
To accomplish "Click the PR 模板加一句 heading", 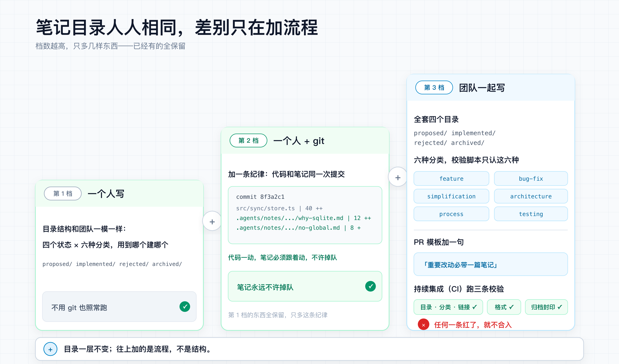I will click(439, 242).
